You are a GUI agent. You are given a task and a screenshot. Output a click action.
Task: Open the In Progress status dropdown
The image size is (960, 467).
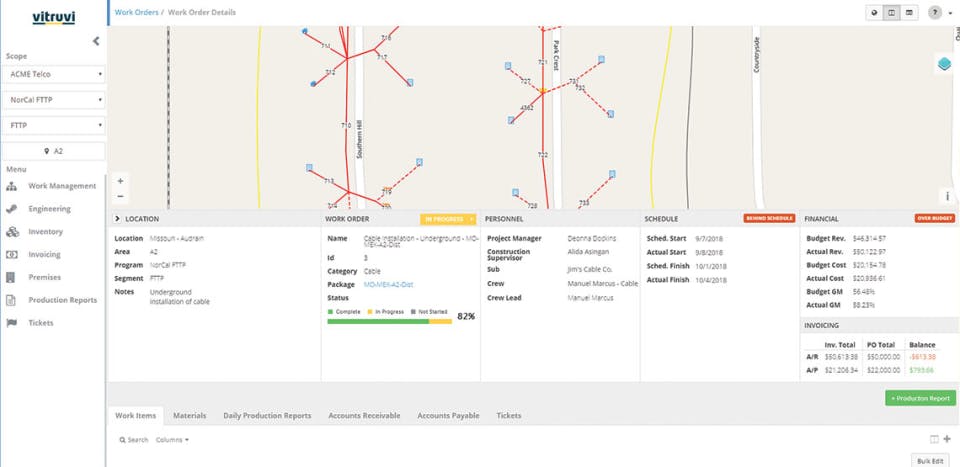click(449, 218)
